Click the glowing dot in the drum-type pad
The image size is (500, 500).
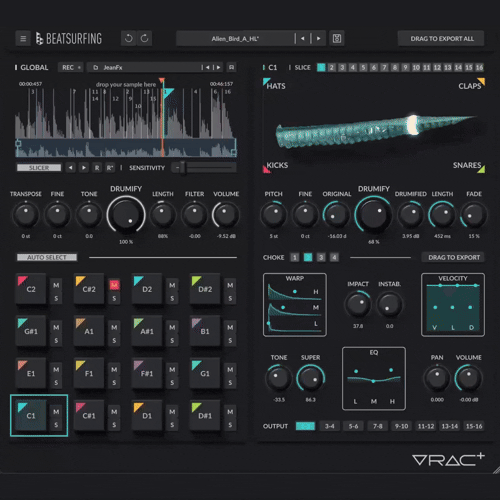[x=413, y=125]
